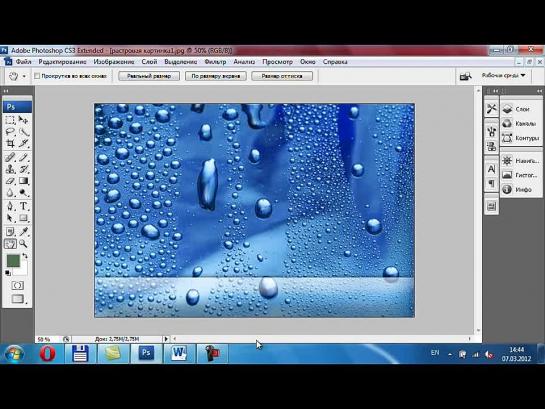This screenshot has height=409, width=545.
Task: Select the Brush tool
Action: 23,157
